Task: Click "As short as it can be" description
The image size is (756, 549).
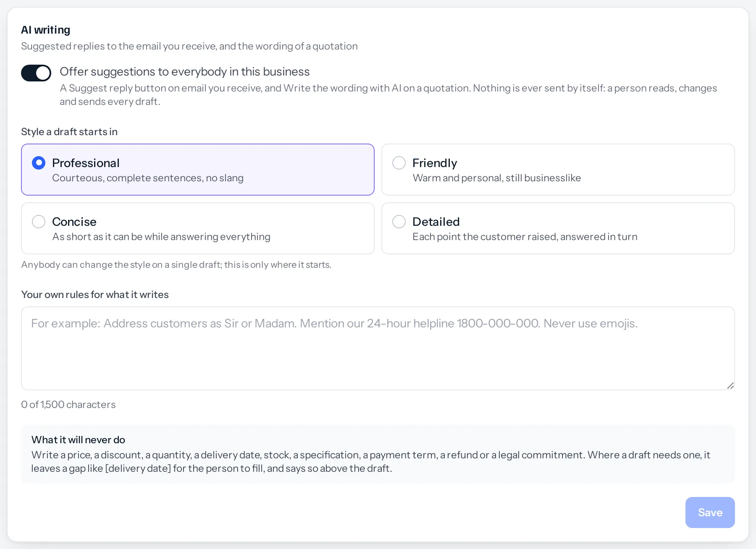Action: [x=161, y=237]
